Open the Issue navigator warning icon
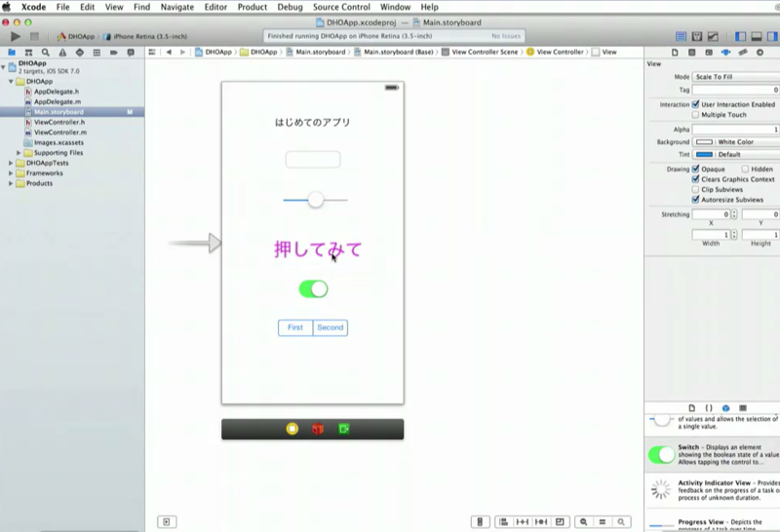 tap(62, 53)
